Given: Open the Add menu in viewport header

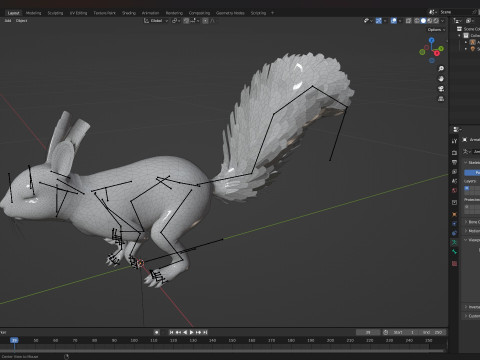Looking at the screenshot, I should pyautogui.click(x=8, y=21).
